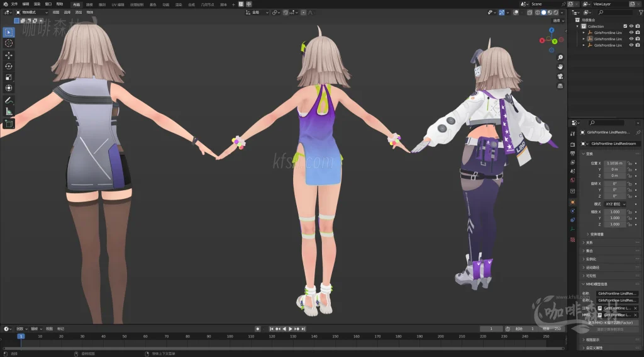Toggle viewport overlays display
Screen dimensions: 644x357
coord(516,13)
